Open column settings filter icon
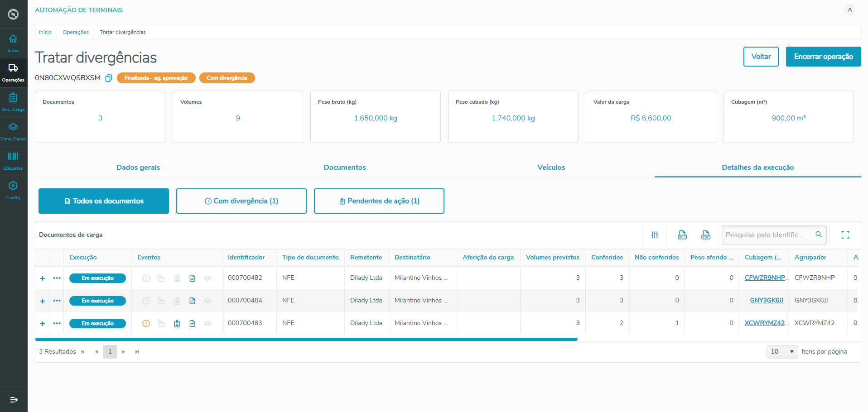The height and width of the screenshot is (412, 868). pos(655,235)
